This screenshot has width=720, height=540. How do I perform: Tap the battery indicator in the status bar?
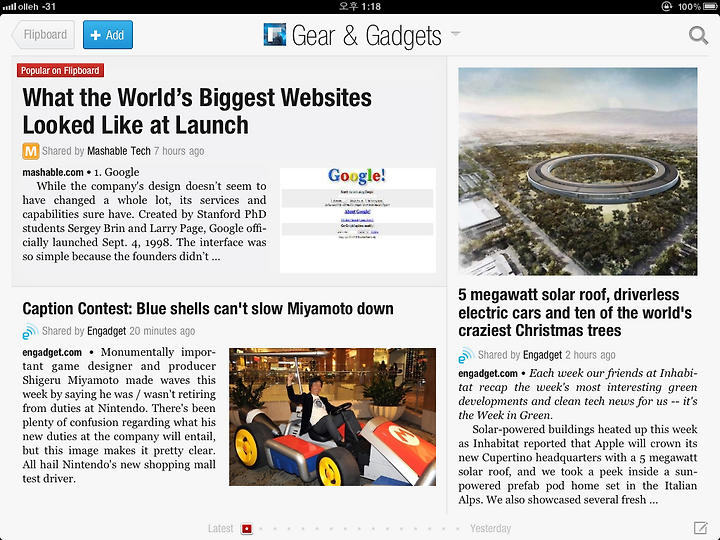[709, 6]
